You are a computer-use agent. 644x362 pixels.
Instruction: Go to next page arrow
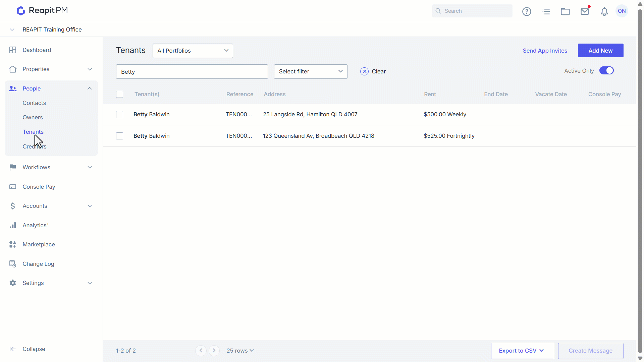pyautogui.click(x=214, y=351)
